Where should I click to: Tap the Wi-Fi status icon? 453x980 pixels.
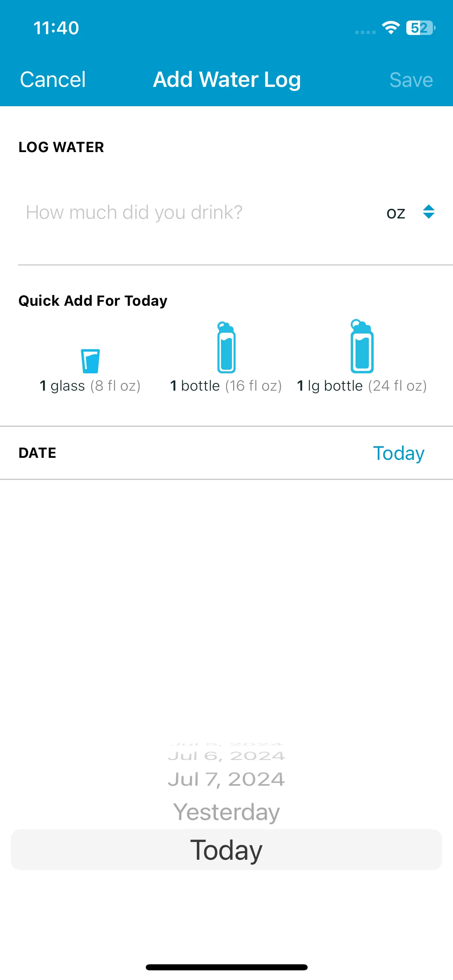391,28
